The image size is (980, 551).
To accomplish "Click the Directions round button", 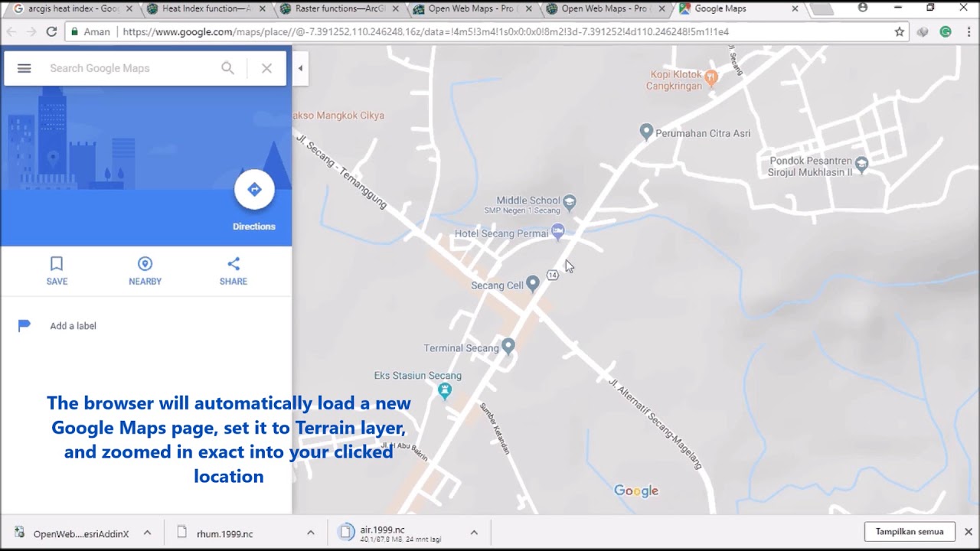I will tap(254, 190).
